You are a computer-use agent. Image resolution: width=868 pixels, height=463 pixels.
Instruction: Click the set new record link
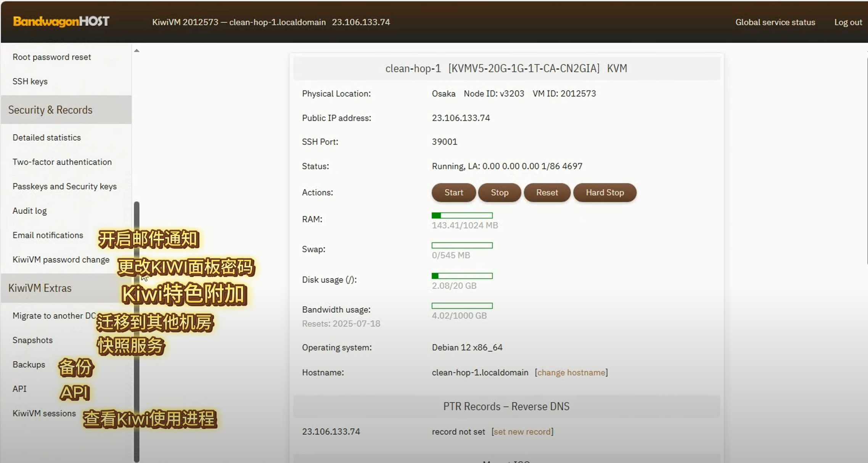coord(522,431)
